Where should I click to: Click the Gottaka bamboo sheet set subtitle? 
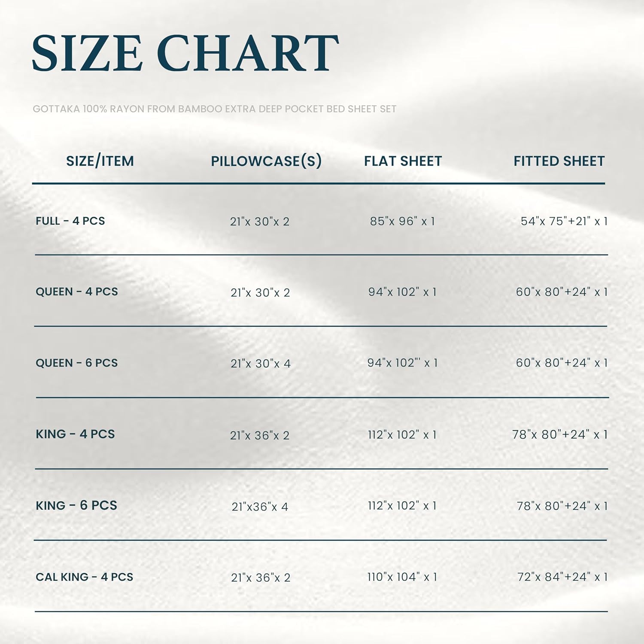coord(214,109)
